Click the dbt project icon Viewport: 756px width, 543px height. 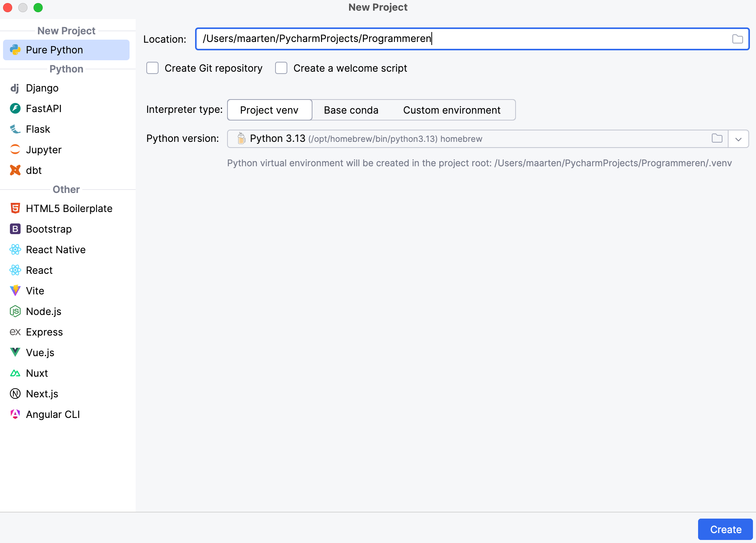[15, 170]
